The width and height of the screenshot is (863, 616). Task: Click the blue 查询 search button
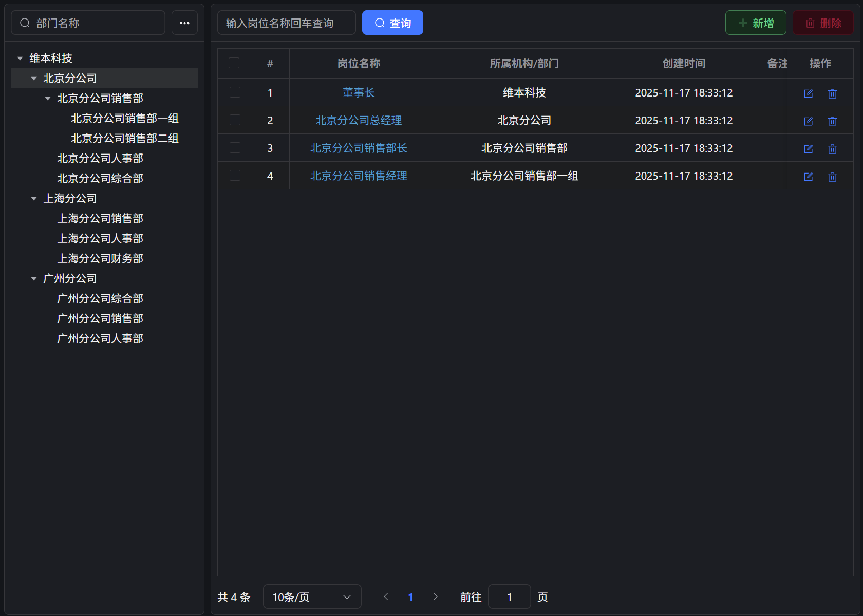click(x=392, y=23)
